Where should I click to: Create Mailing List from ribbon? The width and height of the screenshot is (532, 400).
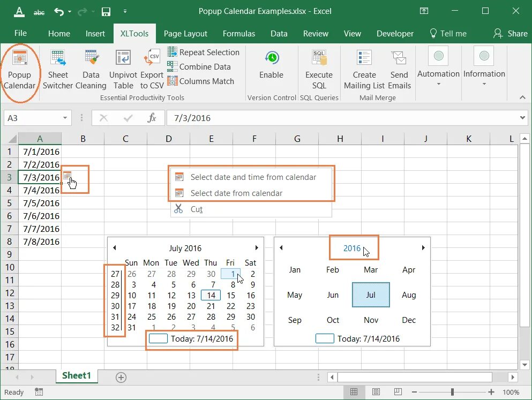click(364, 70)
